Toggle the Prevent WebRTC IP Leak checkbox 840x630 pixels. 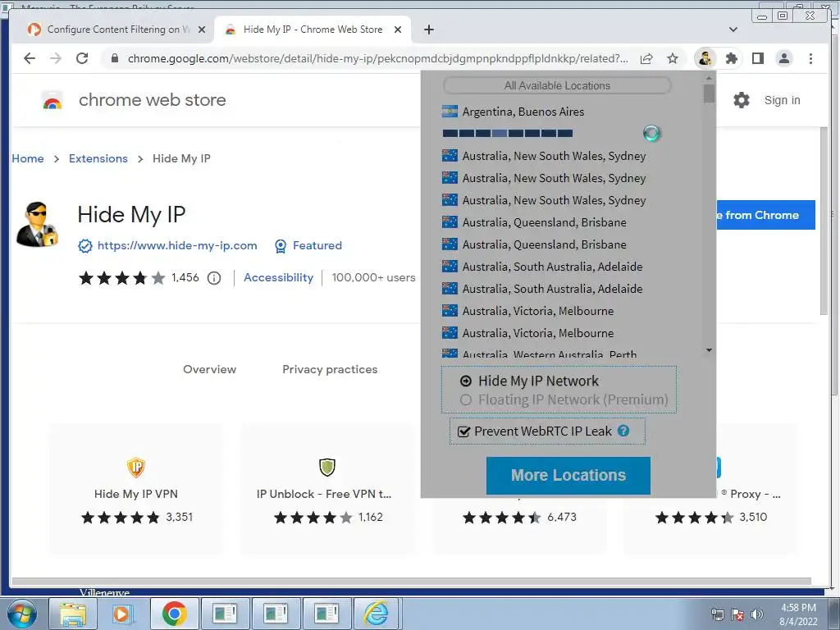464,431
